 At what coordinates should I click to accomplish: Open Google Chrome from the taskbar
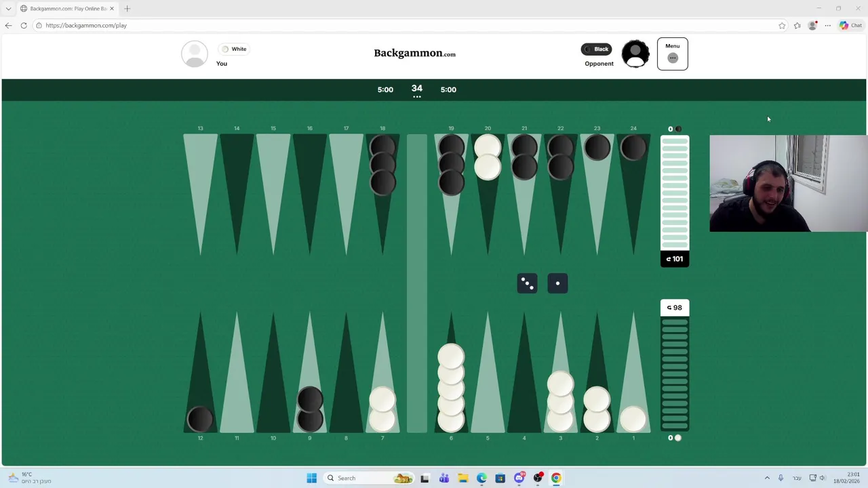[556, 478]
